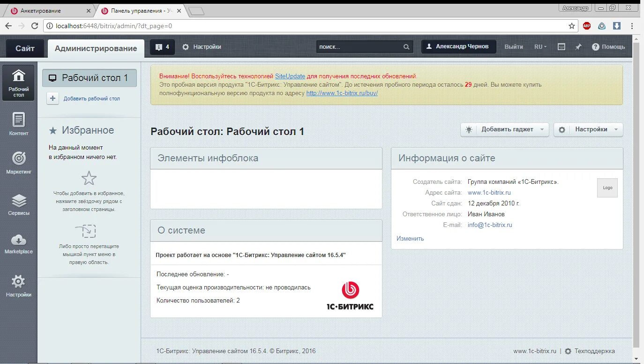Select Рабочий стол 1 in the left menu
The width and height of the screenshot is (644, 364).
[90, 78]
